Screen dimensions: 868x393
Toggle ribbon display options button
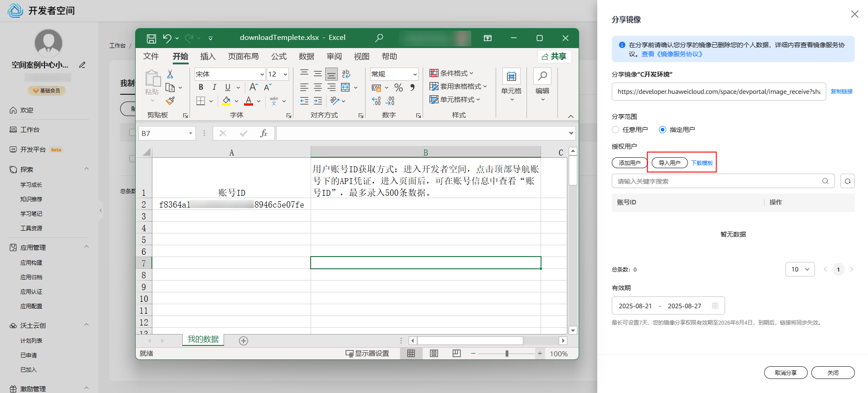[488, 38]
